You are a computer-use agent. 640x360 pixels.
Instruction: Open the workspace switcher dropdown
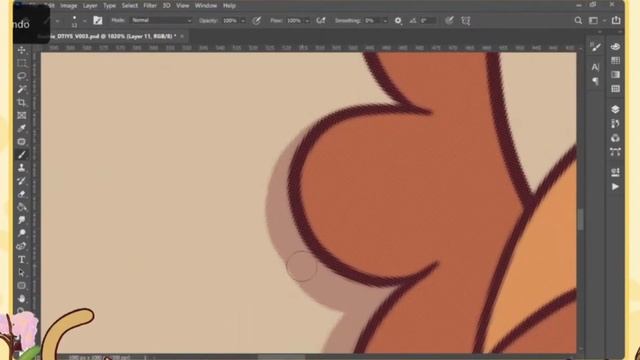click(x=596, y=20)
